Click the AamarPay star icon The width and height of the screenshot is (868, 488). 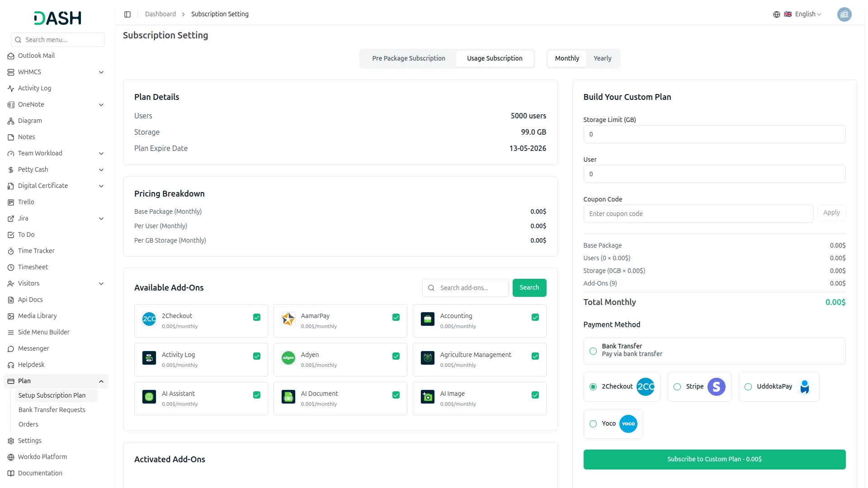288,319
